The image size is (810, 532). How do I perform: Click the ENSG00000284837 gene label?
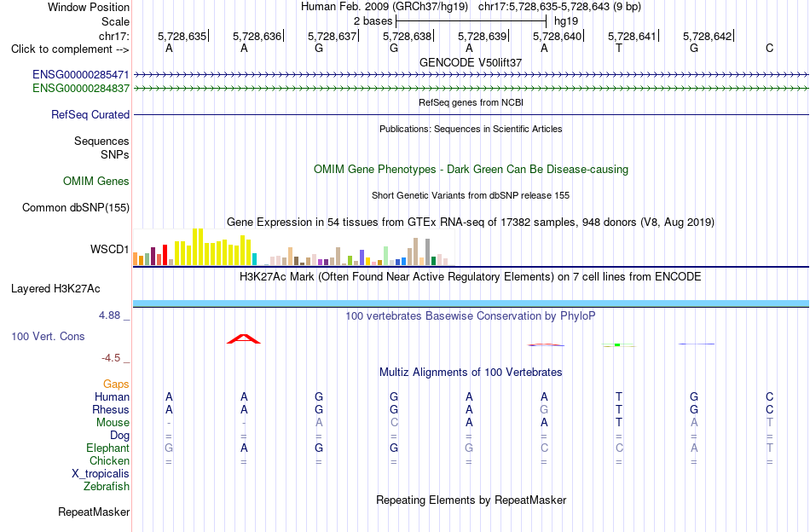(x=81, y=89)
